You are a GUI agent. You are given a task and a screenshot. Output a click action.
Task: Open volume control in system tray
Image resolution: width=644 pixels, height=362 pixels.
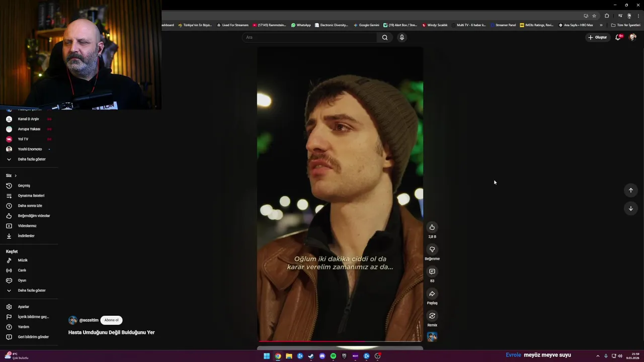click(x=620, y=356)
